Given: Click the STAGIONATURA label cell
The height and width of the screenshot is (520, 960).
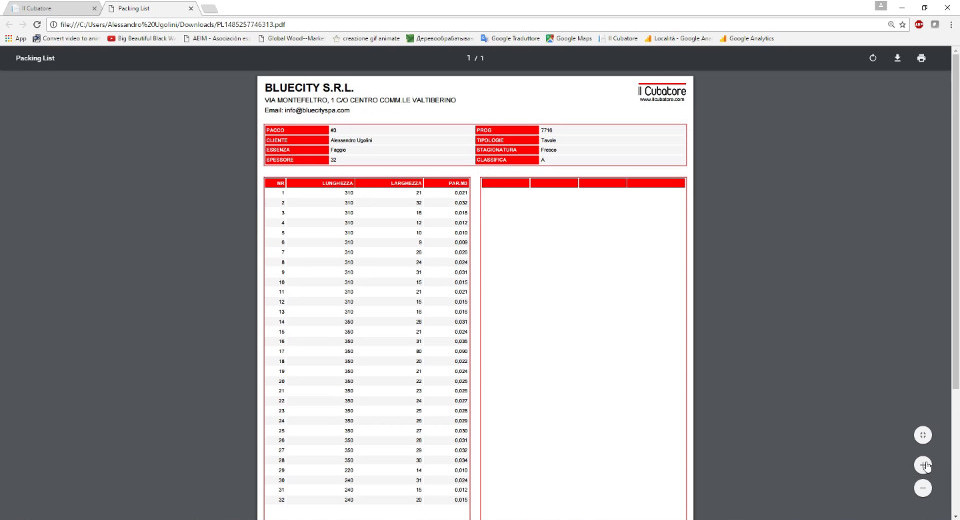Looking at the screenshot, I should [507, 150].
